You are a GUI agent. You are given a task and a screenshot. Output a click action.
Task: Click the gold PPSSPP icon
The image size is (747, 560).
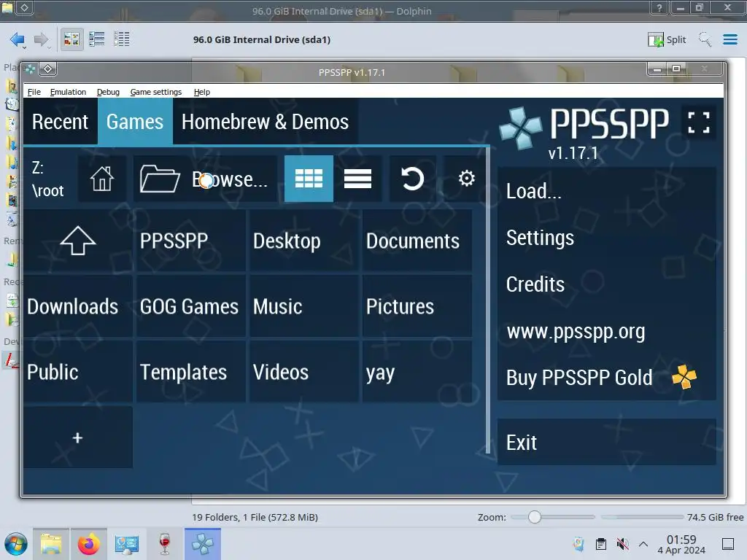pos(684,377)
